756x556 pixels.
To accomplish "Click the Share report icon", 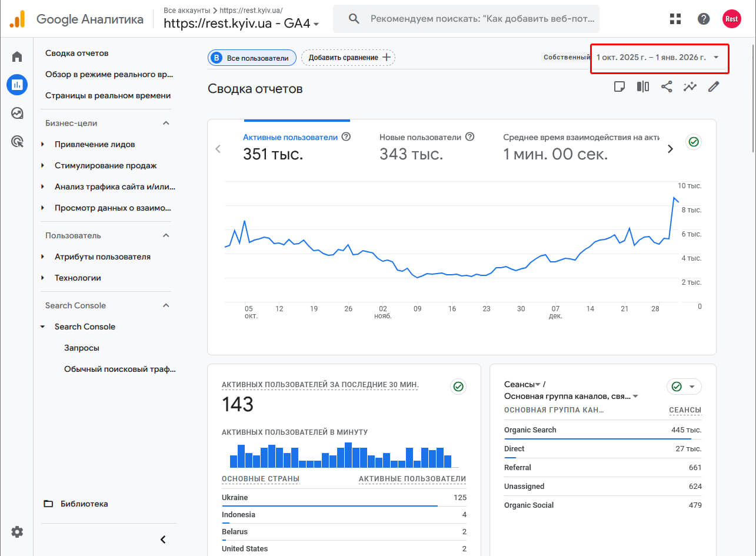I will [x=667, y=87].
